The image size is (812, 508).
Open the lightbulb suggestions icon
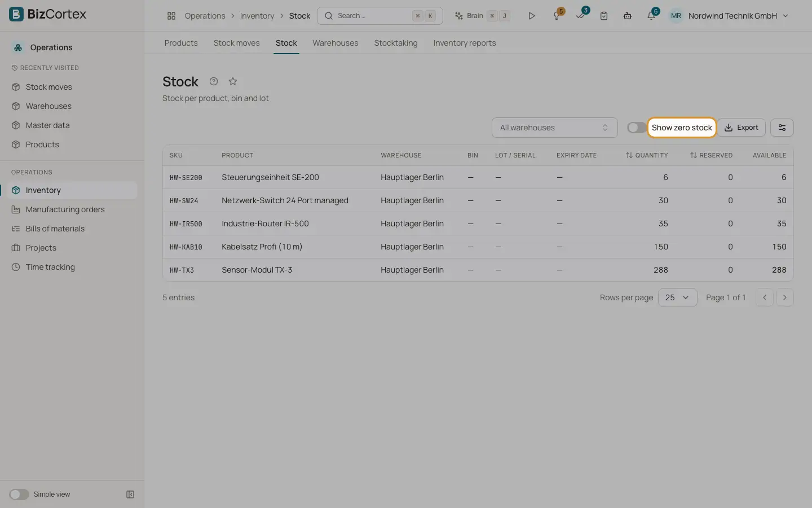(x=557, y=16)
